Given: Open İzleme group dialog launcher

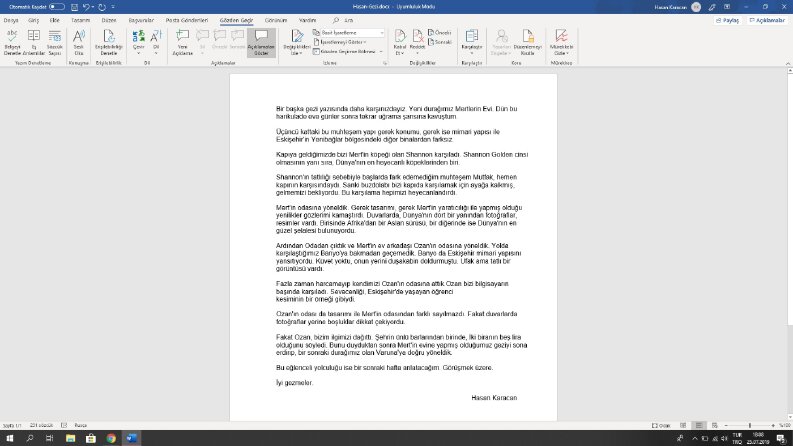Looking at the screenshot, I should coord(385,63).
